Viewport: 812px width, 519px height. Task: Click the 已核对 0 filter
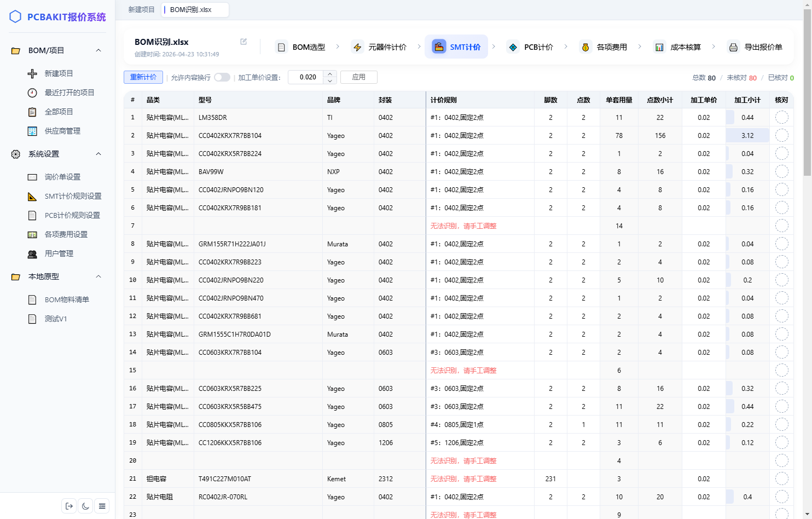781,78
